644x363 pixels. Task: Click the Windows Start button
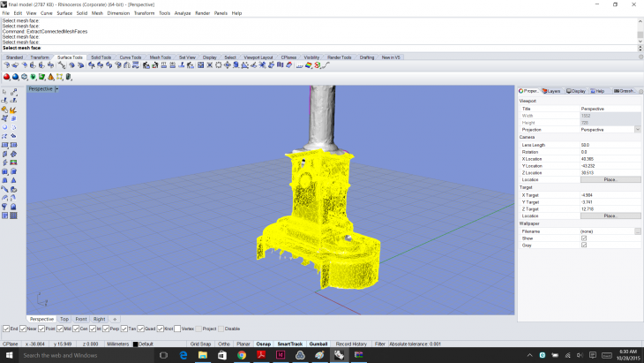click(9, 355)
